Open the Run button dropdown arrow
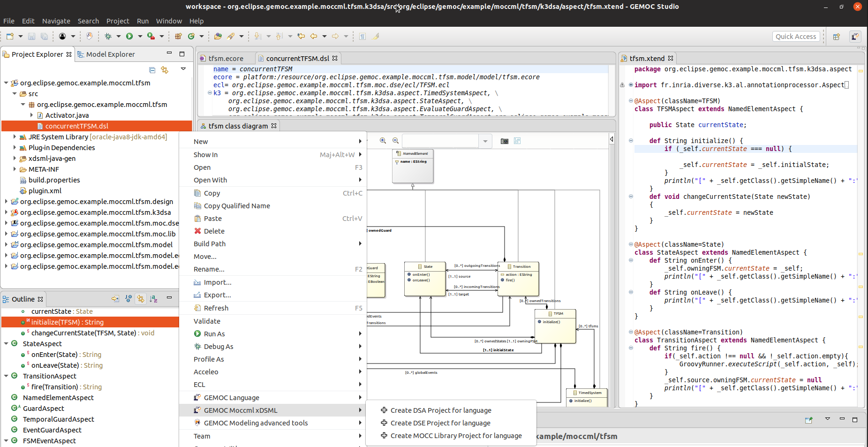The height and width of the screenshot is (447, 868). coord(139,36)
